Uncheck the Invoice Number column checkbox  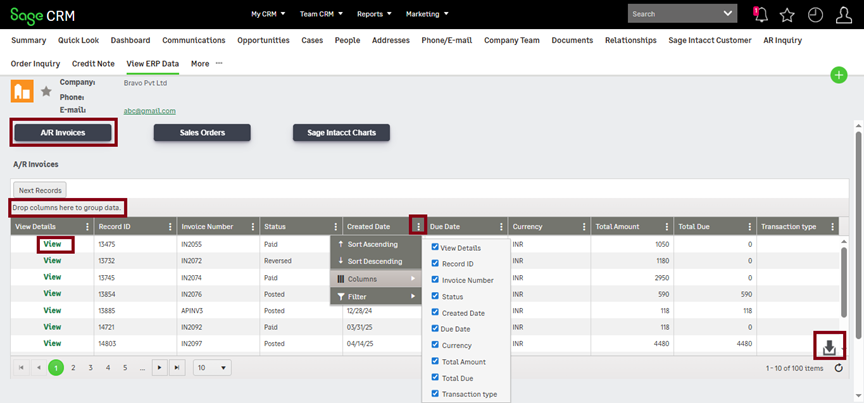(434, 281)
